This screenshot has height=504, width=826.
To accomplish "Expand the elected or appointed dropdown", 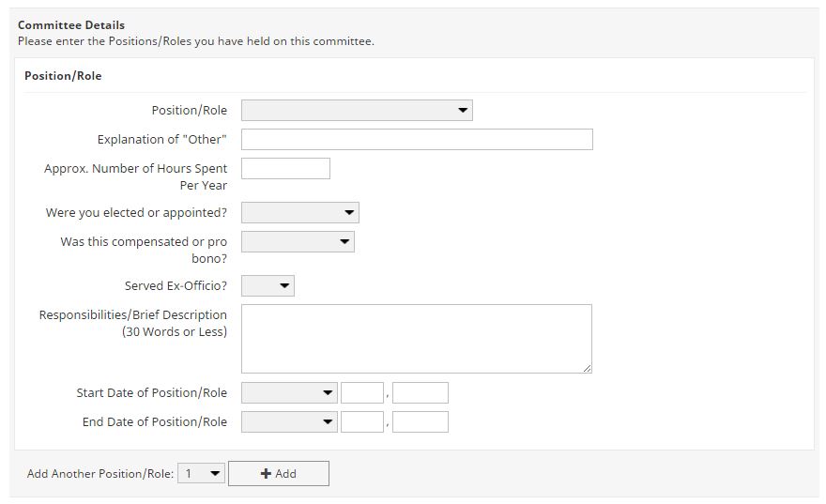I will pos(299,213).
